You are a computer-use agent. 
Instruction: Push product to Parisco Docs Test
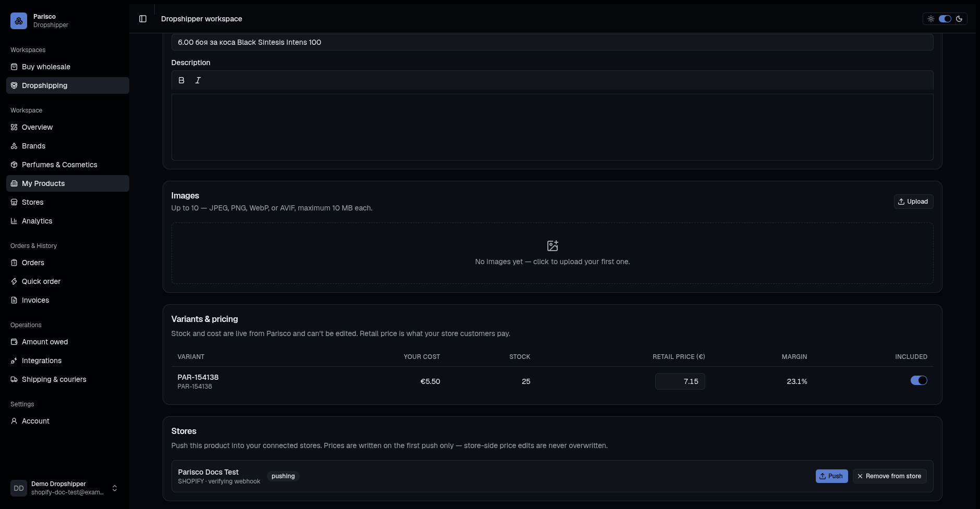tap(832, 476)
